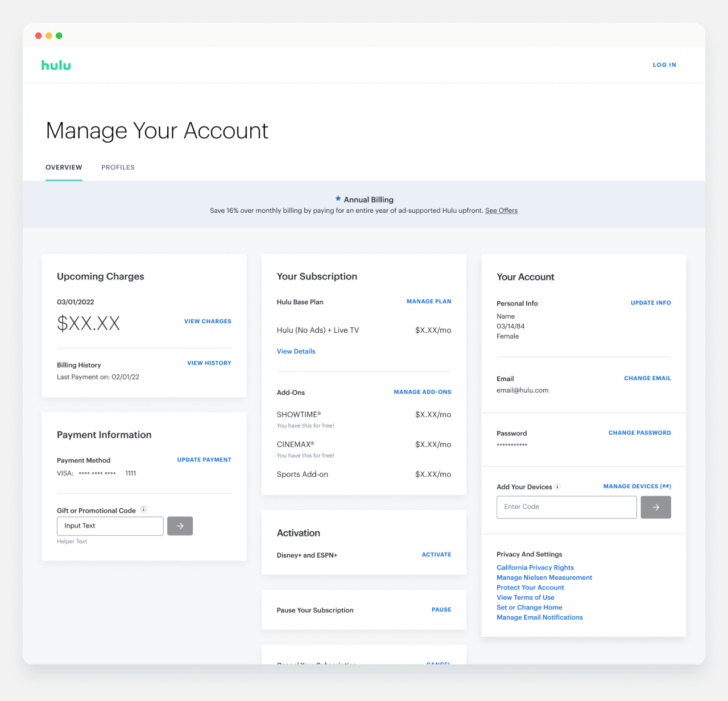Open View Terms of Use
728x701 pixels.
click(x=526, y=597)
